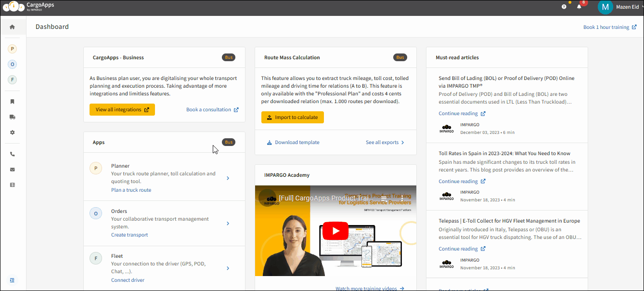Click the Fleet app title

coord(117,256)
